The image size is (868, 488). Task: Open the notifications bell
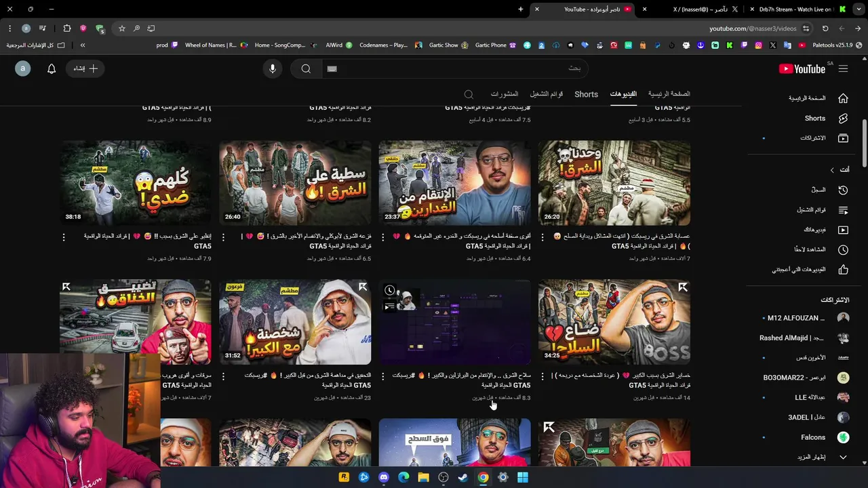tap(52, 68)
